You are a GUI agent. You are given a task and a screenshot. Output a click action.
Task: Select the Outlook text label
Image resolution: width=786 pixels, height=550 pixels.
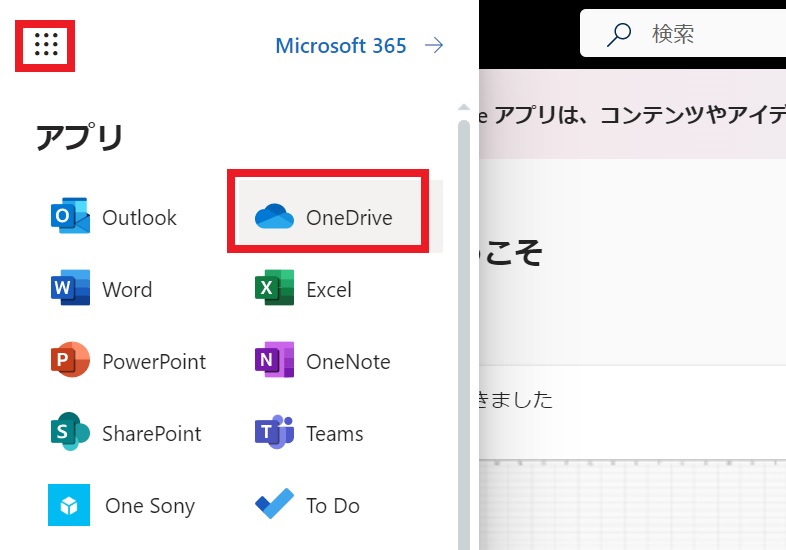coord(139,218)
